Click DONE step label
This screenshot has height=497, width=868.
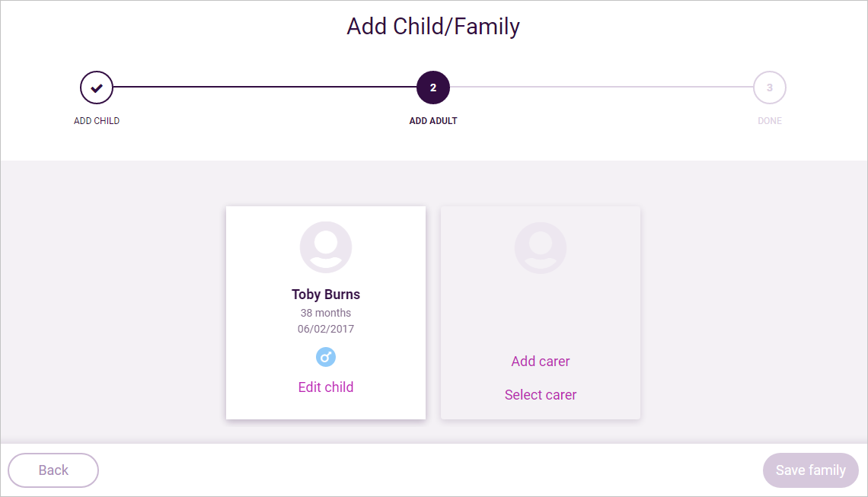pos(770,121)
